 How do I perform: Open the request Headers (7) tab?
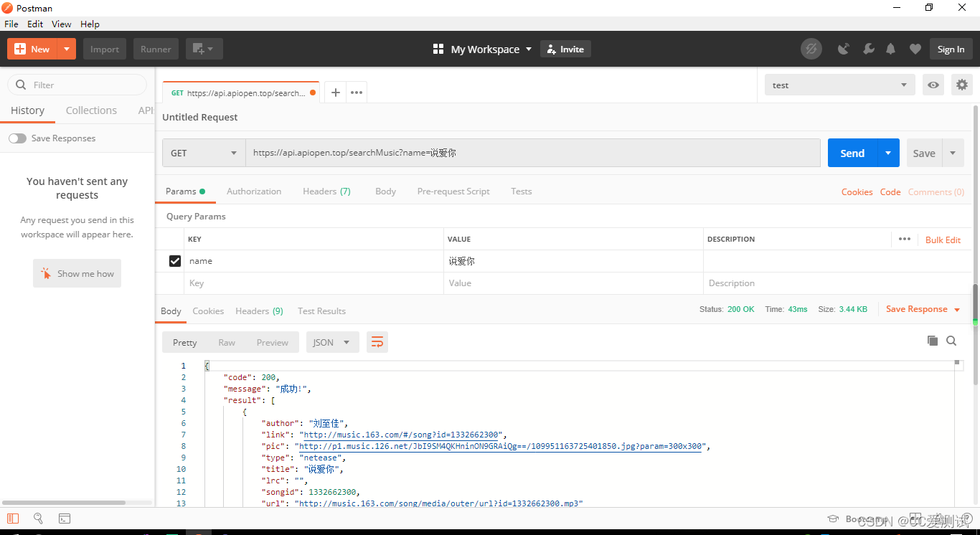pyautogui.click(x=326, y=191)
